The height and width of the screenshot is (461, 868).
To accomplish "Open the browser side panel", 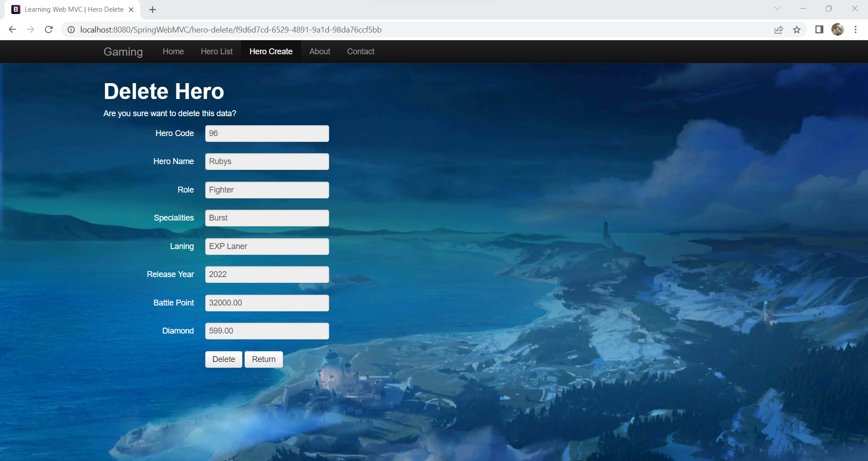I will click(x=819, y=29).
